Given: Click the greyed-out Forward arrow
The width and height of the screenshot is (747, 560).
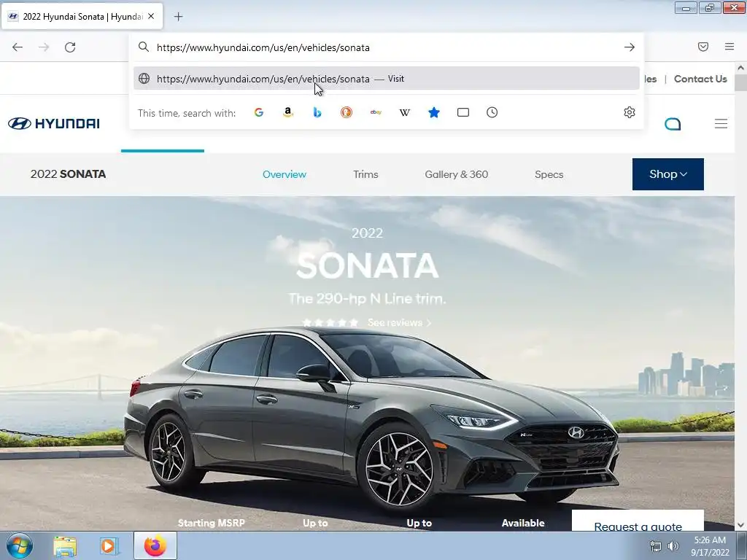Looking at the screenshot, I should pos(44,47).
